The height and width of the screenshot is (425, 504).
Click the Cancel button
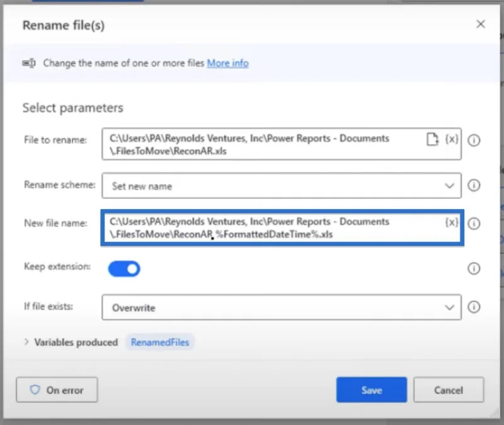click(x=449, y=390)
